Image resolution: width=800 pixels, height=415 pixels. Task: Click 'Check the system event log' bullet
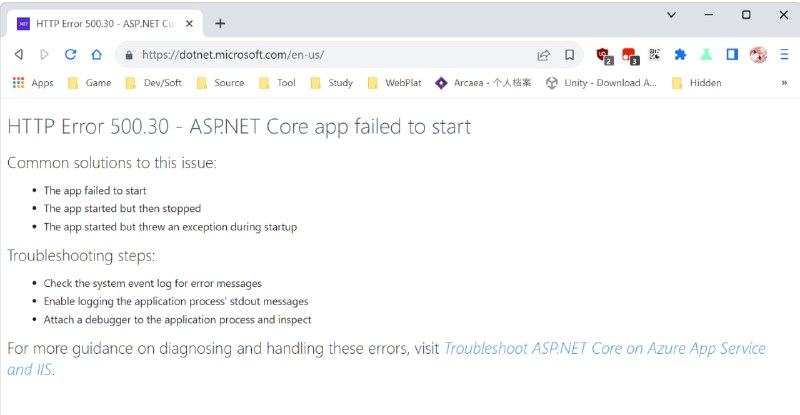click(x=153, y=283)
